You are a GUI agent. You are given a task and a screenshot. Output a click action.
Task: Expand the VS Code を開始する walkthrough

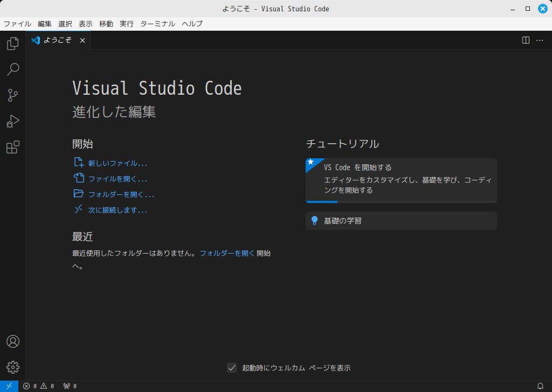point(401,180)
